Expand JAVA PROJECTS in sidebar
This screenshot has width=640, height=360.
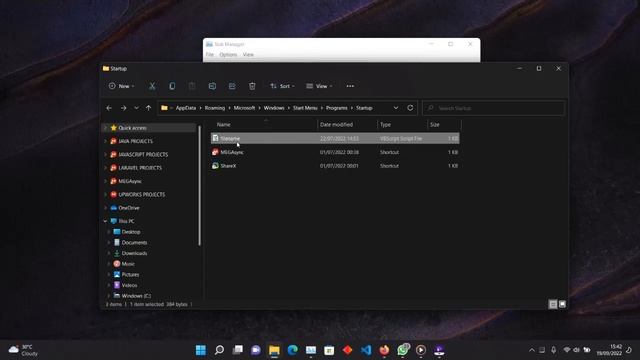click(x=106, y=141)
